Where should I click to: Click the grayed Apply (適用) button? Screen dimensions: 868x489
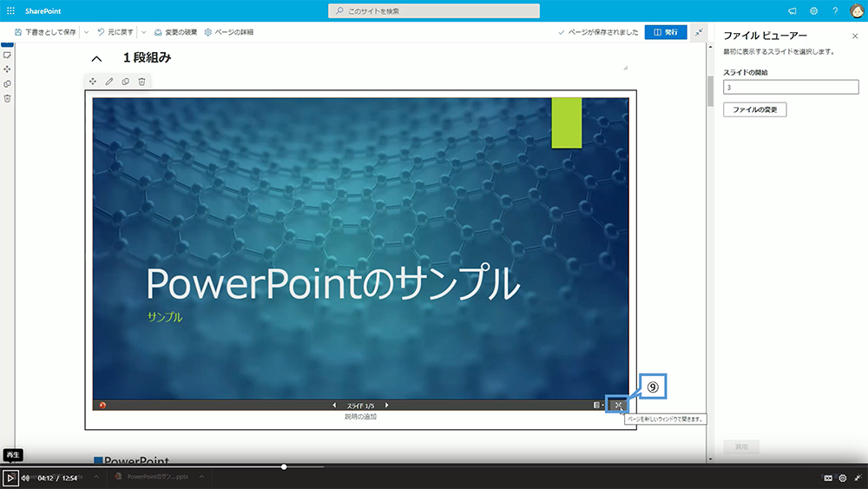point(741,447)
